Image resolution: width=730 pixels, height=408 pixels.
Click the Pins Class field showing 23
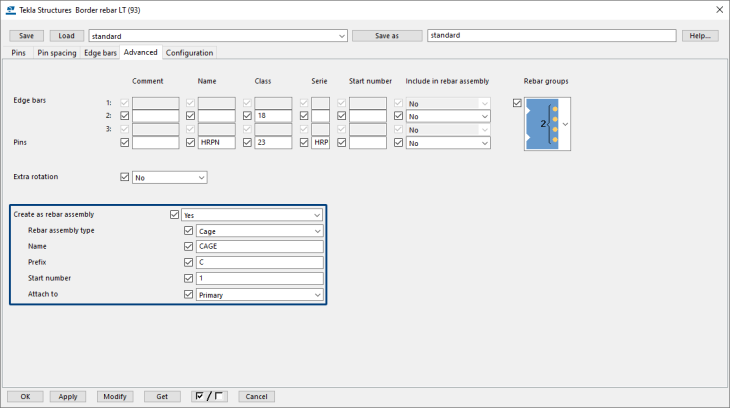270,143
